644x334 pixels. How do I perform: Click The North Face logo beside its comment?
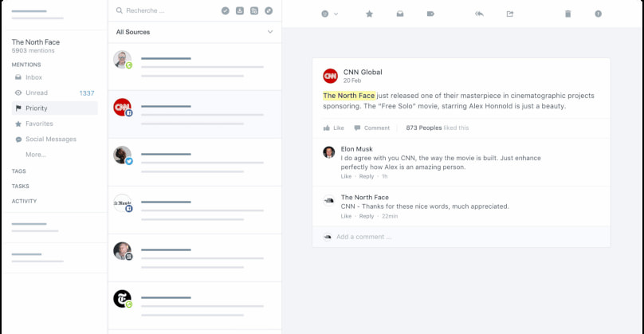point(328,201)
